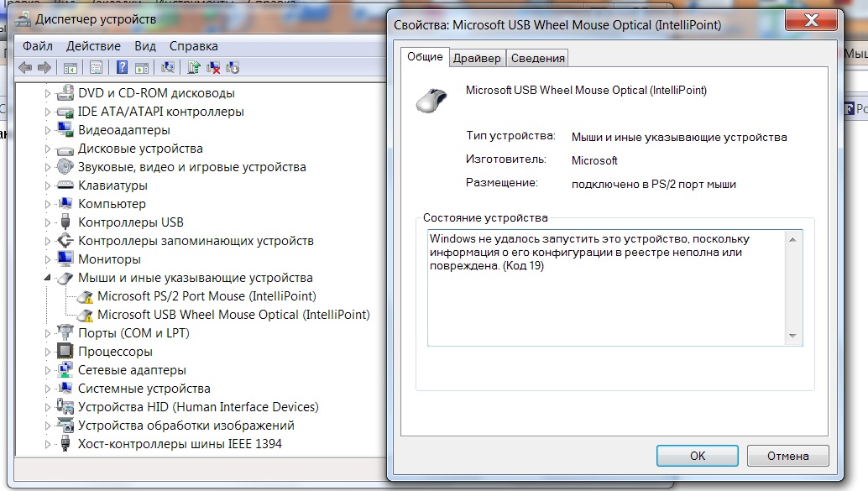Open the Файл menu
Viewport: 868px width, 491px height.
click(38, 46)
